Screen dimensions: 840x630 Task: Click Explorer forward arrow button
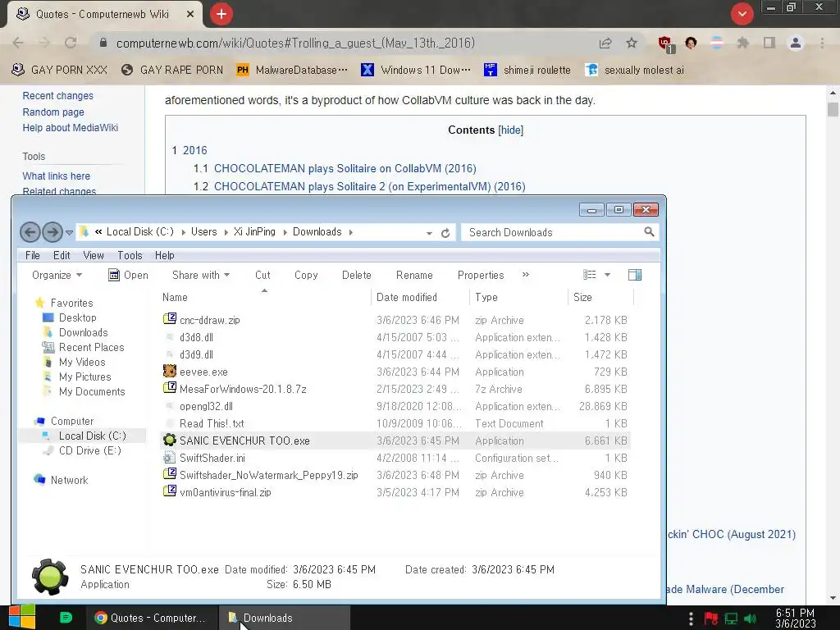(52, 232)
